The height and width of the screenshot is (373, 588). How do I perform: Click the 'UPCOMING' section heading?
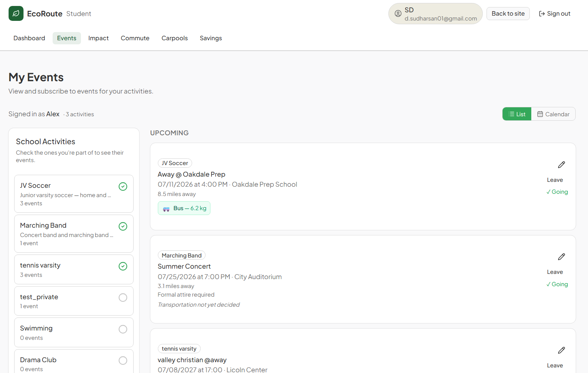tap(169, 133)
